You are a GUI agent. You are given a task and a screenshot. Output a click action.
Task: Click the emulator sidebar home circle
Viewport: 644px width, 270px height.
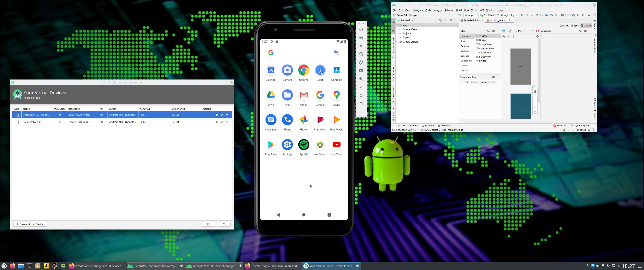point(361,95)
